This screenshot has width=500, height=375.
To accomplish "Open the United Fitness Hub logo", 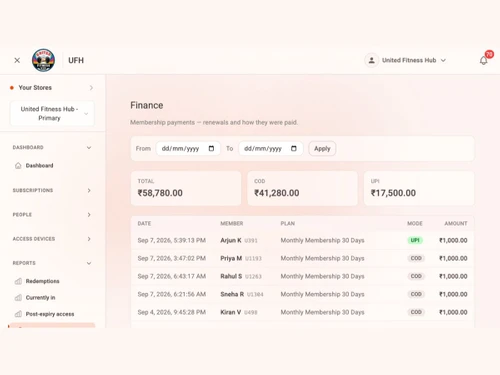I will tap(43, 60).
